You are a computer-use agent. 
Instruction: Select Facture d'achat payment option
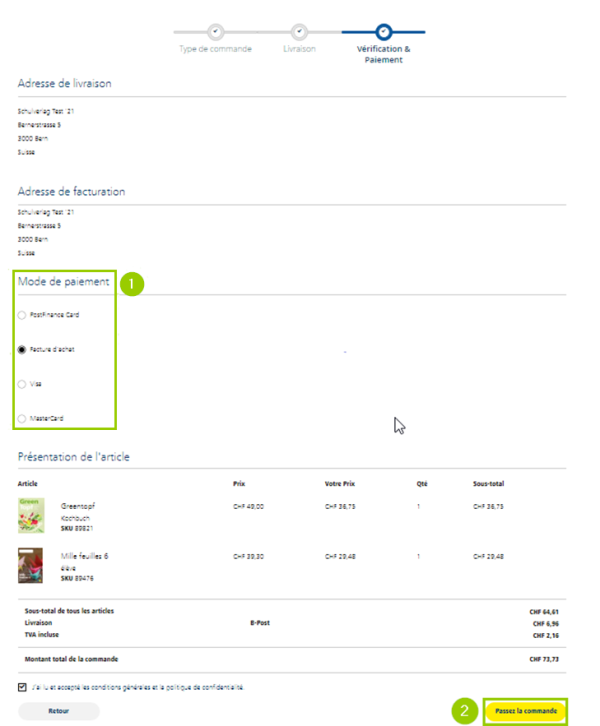click(x=22, y=350)
